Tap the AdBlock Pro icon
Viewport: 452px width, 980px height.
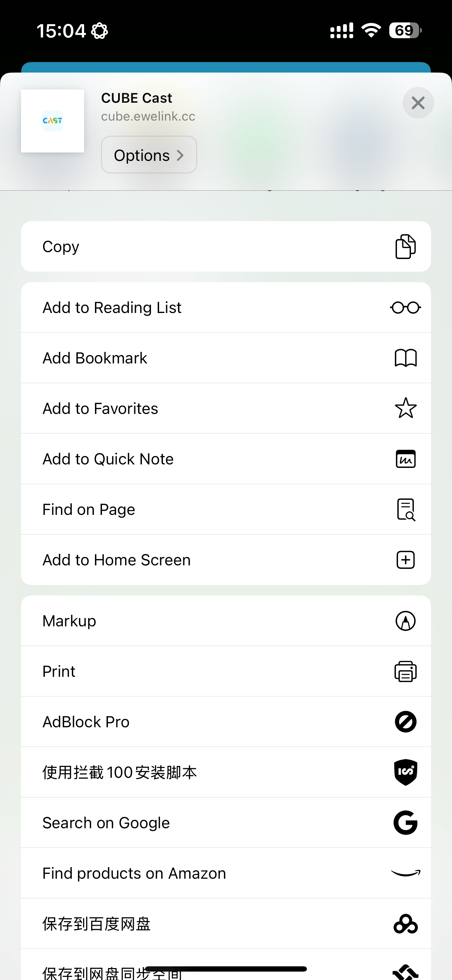406,722
